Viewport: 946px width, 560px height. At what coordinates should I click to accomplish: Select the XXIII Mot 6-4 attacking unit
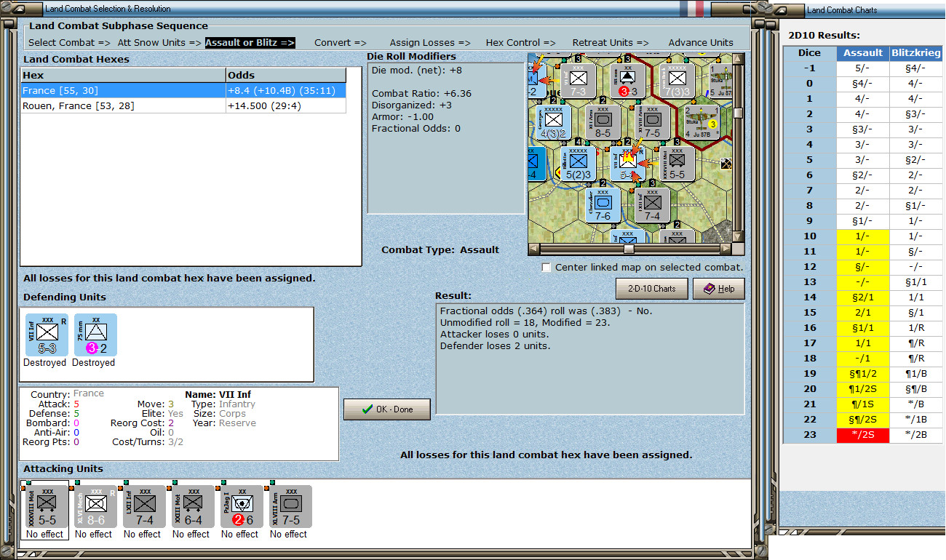pyautogui.click(x=194, y=506)
